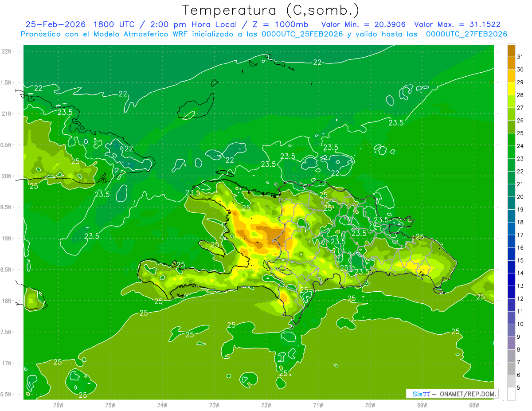Click latitude axis label "20N"
Viewport: 532px width, 411px height.
[x=7, y=176]
